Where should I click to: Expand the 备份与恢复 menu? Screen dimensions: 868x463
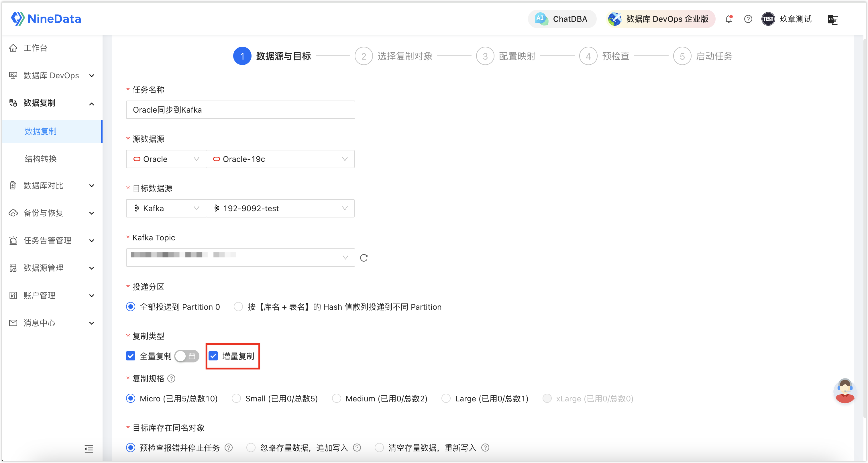(x=92, y=213)
